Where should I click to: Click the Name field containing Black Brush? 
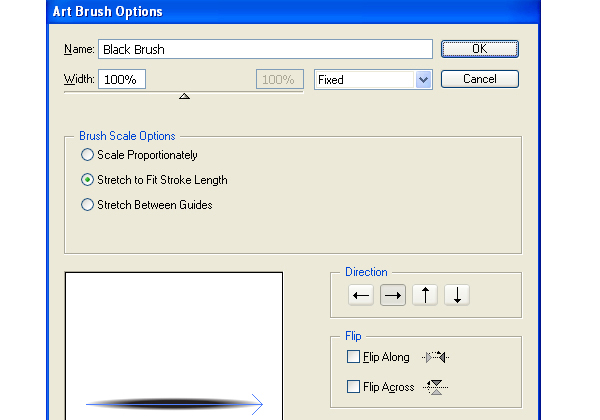click(265, 49)
